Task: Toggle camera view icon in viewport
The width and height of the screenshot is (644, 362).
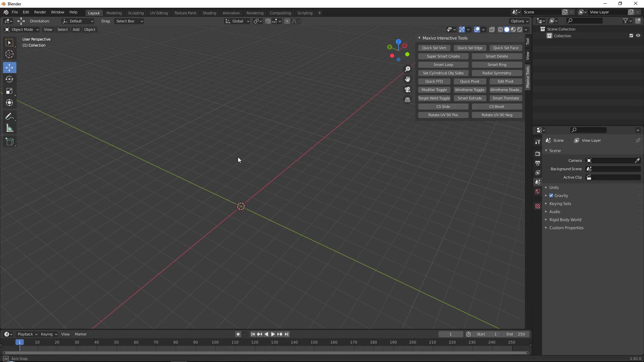Action: click(x=408, y=89)
